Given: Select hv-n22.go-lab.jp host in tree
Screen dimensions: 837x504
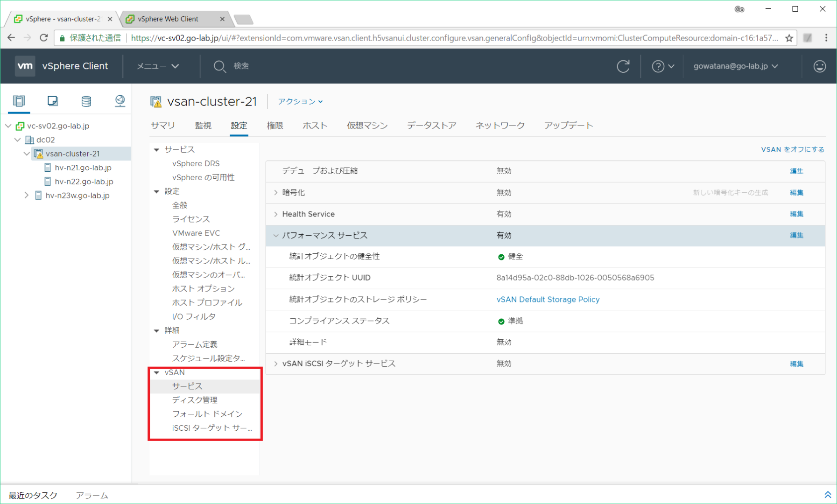Looking at the screenshot, I should [84, 182].
